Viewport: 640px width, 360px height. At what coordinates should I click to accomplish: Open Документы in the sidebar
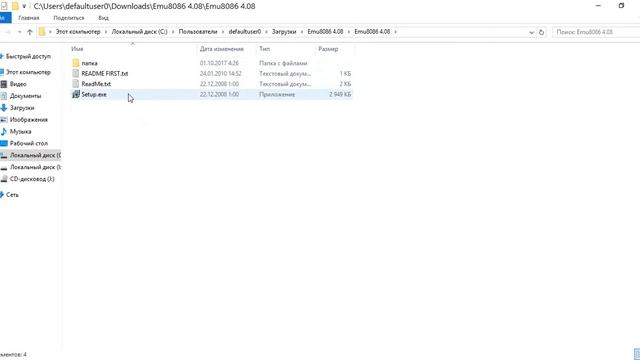click(x=25, y=96)
